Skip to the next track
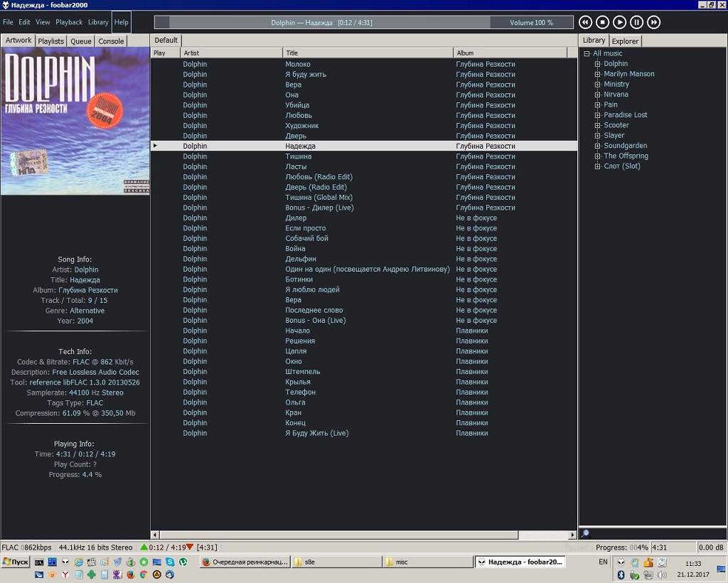This screenshot has height=583, width=728. click(654, 23)
